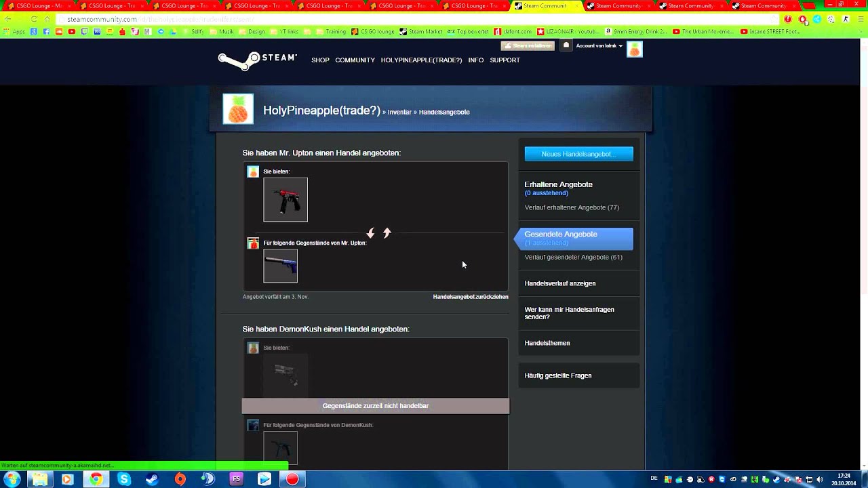Viewport: 868px width, 488px height.
Task: Open the notifications bell icon in header
Action: [566, 45]
